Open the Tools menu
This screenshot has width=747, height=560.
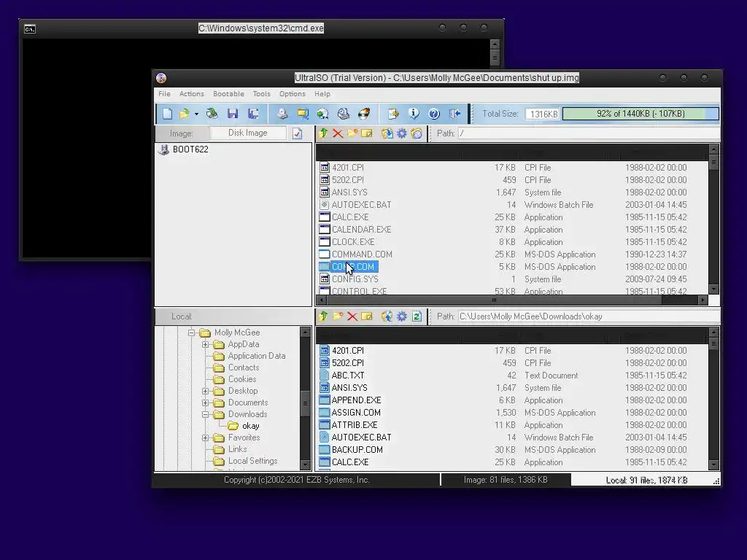(262, 94)
